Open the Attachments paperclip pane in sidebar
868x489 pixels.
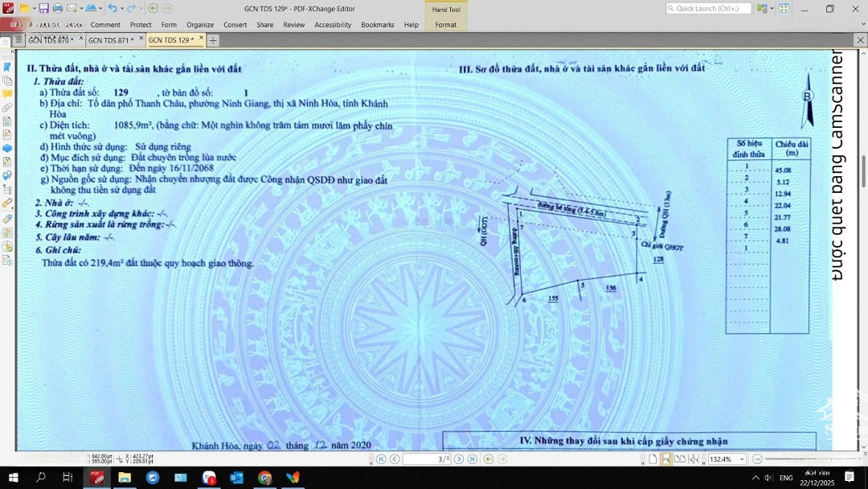click(7, 107)
